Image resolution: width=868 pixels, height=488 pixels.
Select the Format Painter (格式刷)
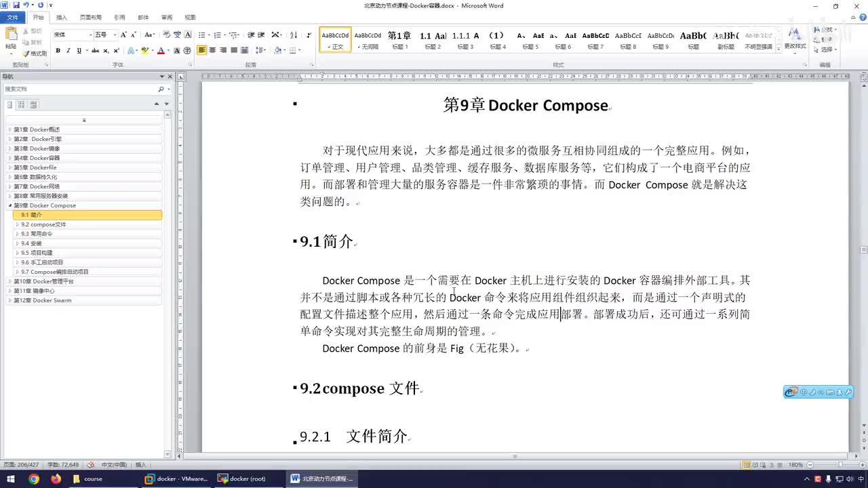(35, 53)
